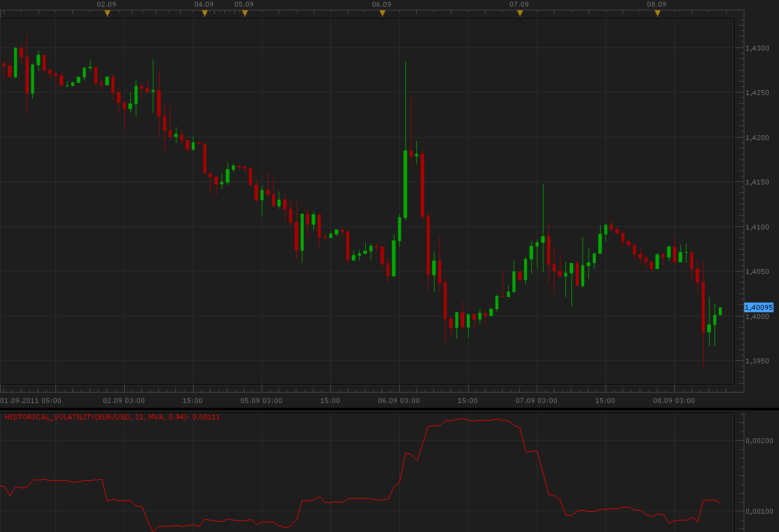Click the 0,00100 volatility axis label

pos(760,511)
